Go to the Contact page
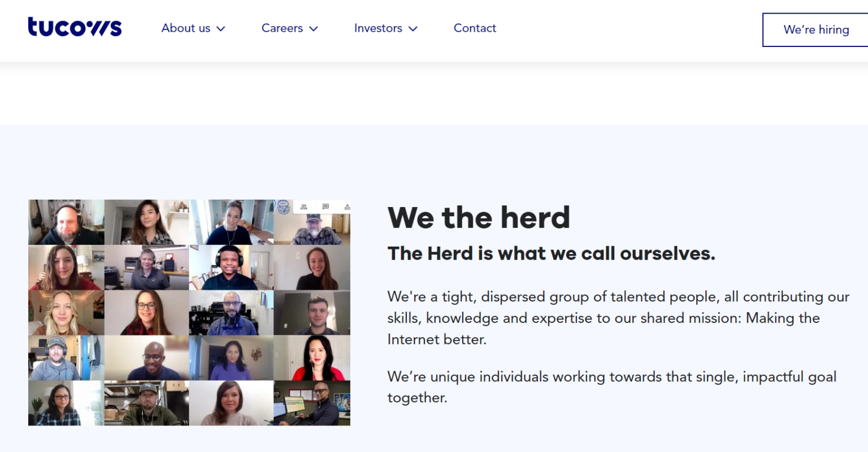The height and width of the screenshot is (452, 868). [x=475, y=28]
